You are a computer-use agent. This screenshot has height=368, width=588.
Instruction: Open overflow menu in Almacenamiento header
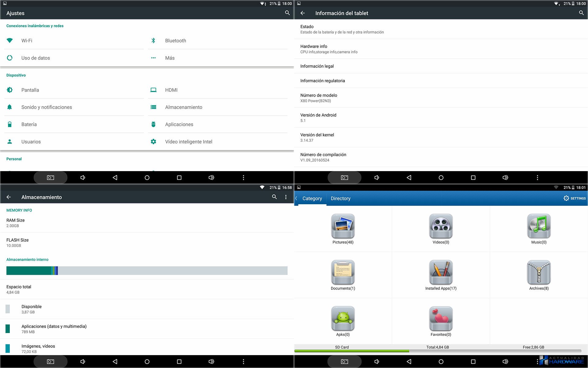[x=286, y=197]
